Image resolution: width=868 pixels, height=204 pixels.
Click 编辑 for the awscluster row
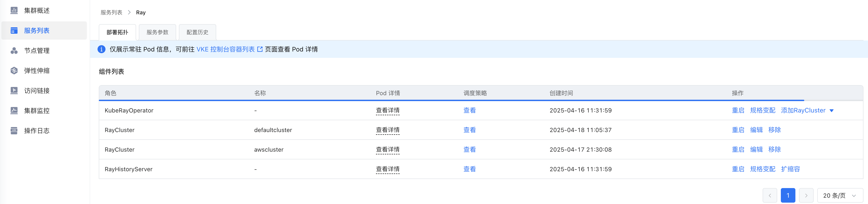coord(756,150)
